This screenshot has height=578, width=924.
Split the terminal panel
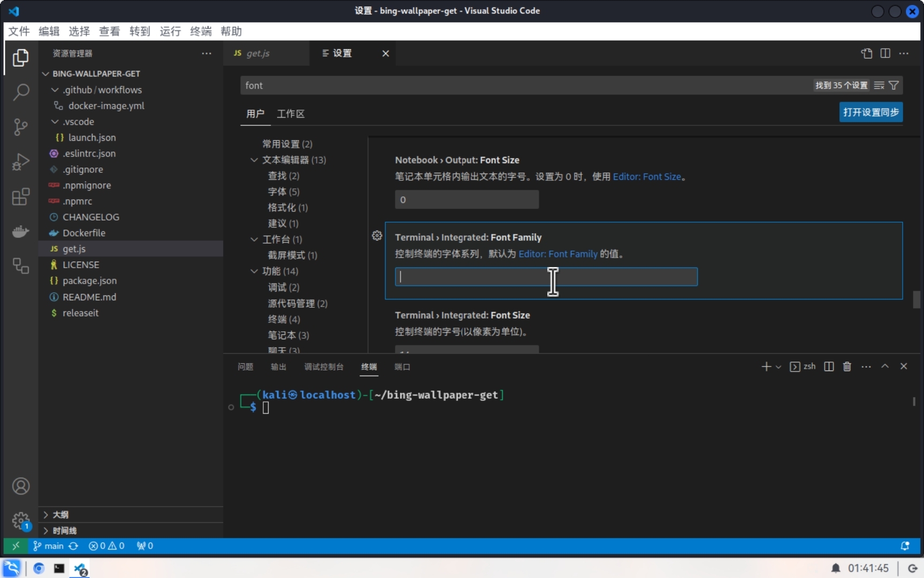click(829, 367)
